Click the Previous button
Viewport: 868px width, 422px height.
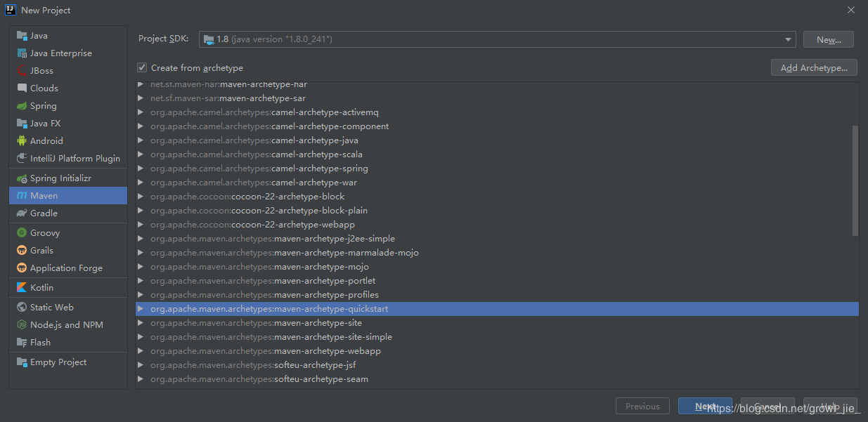[642, 407]
